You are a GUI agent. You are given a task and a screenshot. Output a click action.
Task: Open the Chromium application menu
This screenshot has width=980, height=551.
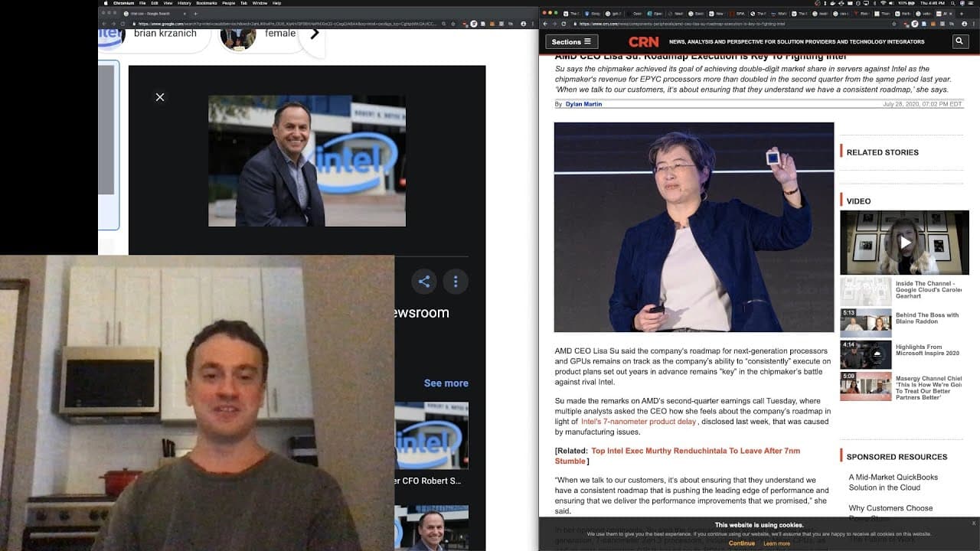124,3
